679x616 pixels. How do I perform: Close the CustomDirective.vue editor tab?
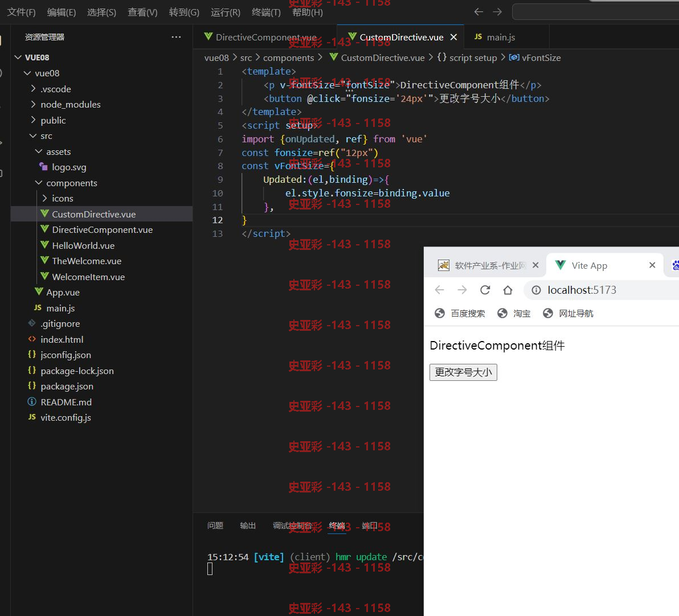453,37
